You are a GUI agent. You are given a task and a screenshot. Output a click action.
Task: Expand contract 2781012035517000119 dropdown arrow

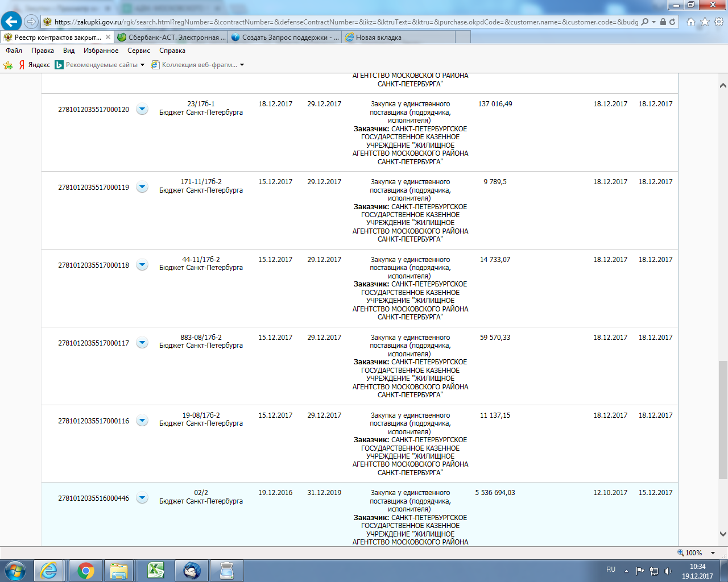pos(142,187)
